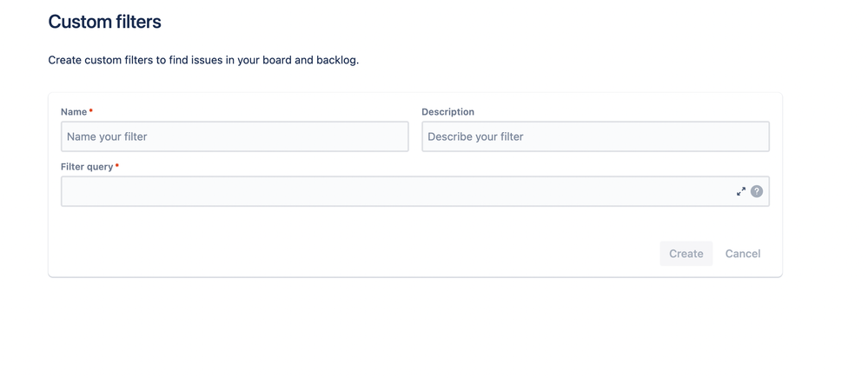Click the Create custom filters intro sentence
Viewport: 868px width, 378px height.
[203, 60]
